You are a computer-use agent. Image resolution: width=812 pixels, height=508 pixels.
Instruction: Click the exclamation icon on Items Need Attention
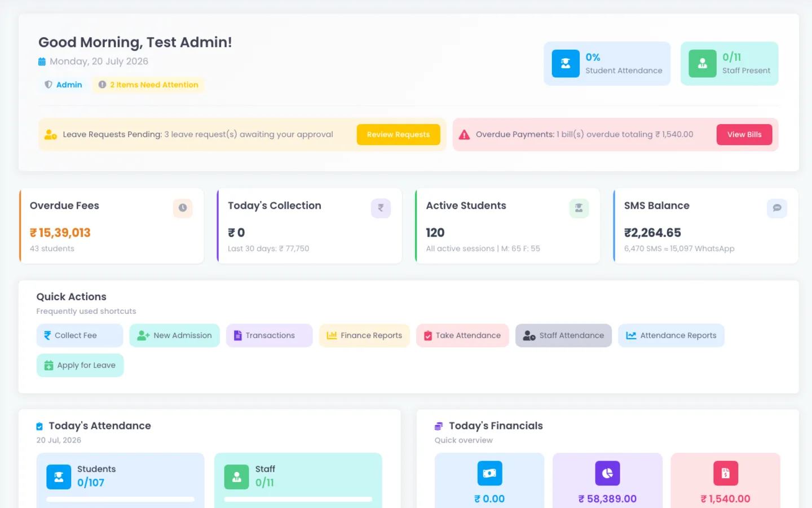[102, 85]
